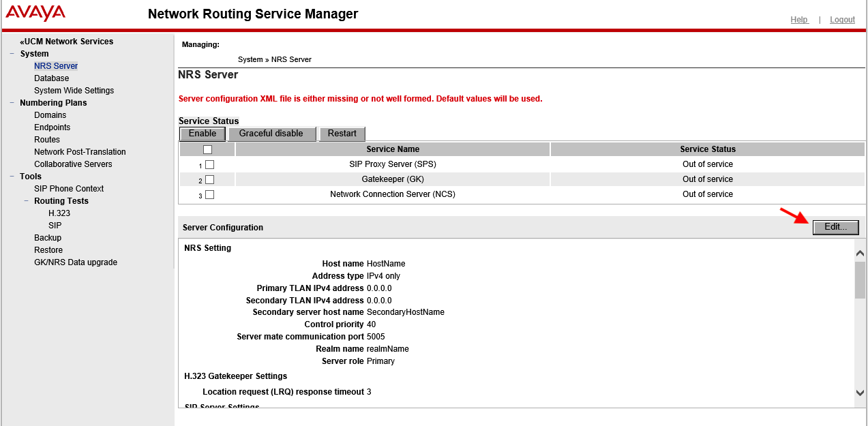
Task: Open the Endpoints page
Action: [53, 127]
